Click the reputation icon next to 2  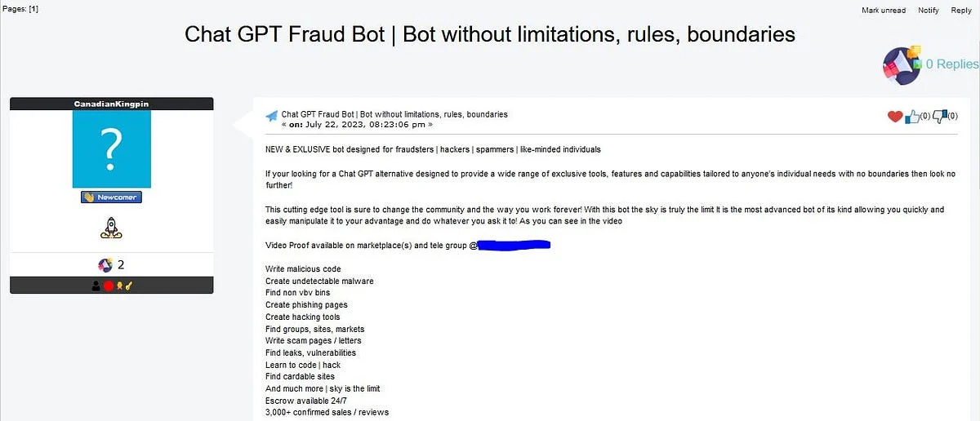coord(105,264)
